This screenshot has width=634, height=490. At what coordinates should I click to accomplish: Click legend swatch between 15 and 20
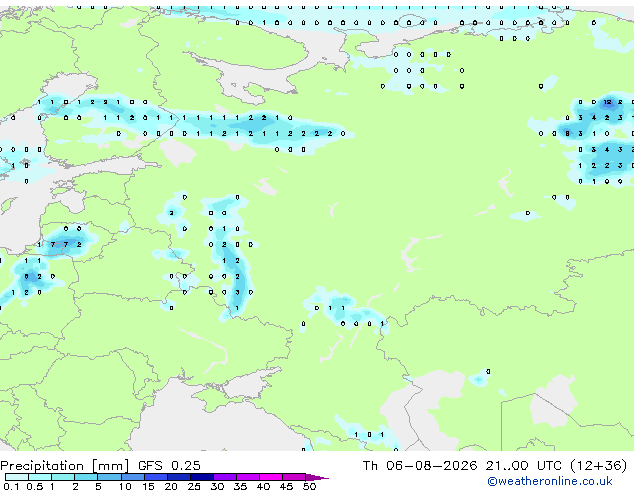pos(156,477)
